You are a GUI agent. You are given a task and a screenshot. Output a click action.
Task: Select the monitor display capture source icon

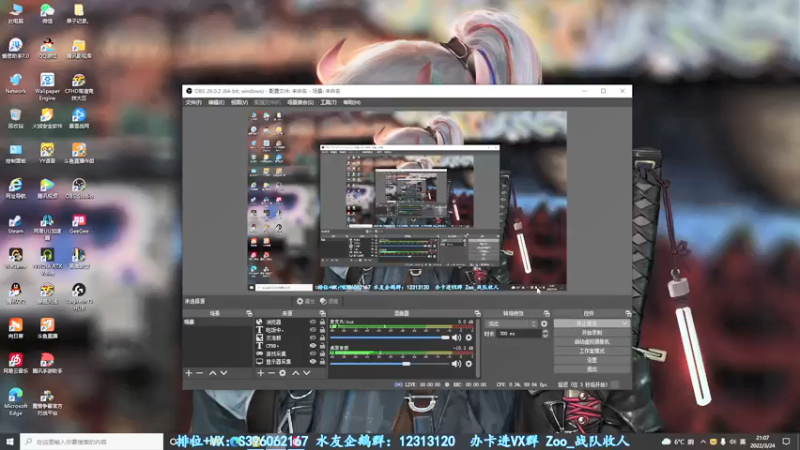click(259, 361)
